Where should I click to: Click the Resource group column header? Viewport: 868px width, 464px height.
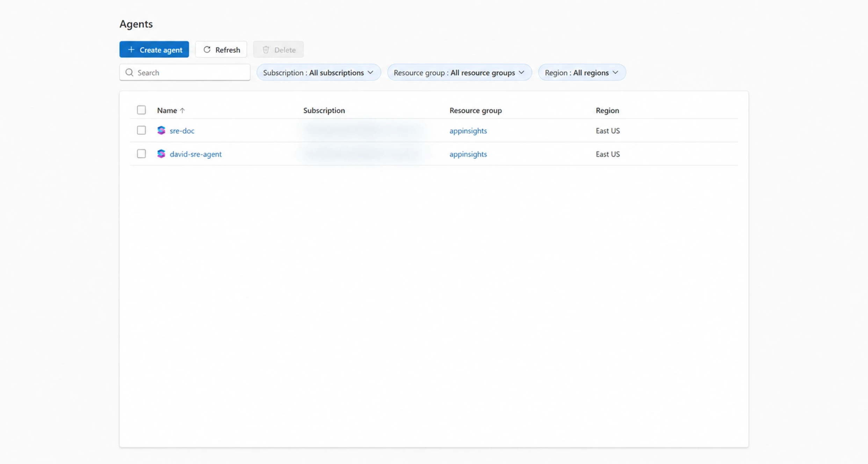pyautogui.click(x=476, y=110)
